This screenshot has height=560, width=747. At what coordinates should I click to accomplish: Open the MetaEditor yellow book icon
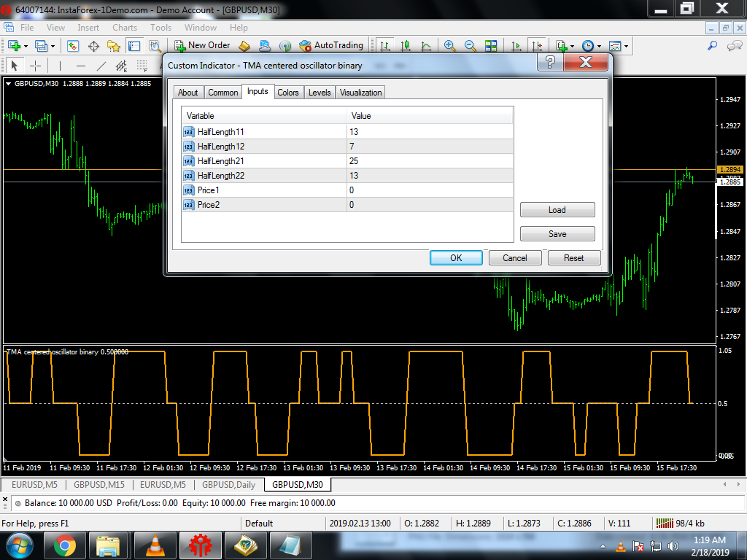(244, 46)
